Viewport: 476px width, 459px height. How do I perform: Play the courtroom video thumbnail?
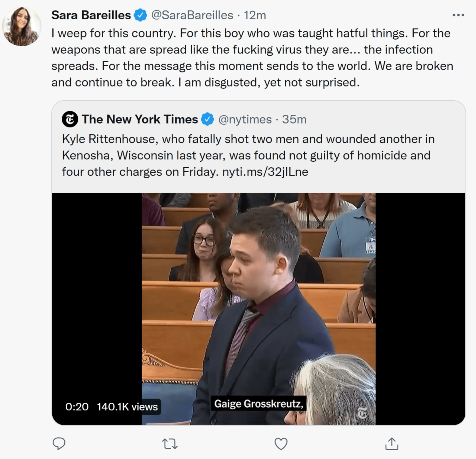click(x=258, y=308)
